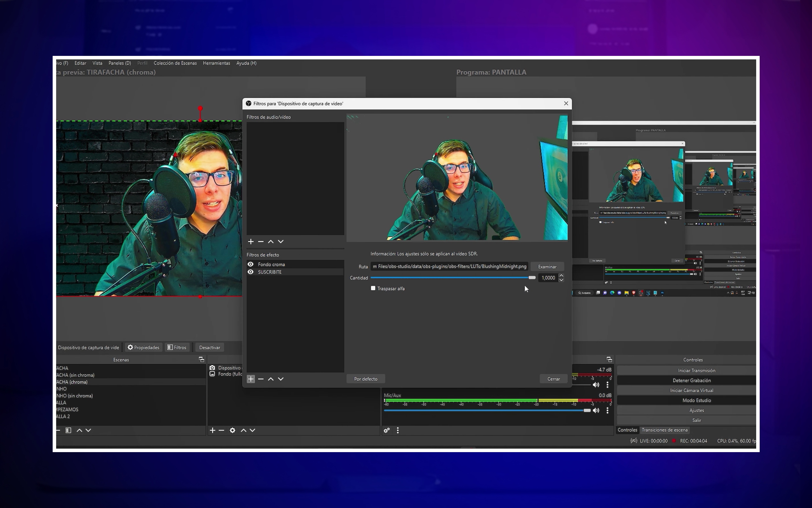812x508 pixels.
Task: Select the ALLA 2 scene
Action: 131,416
